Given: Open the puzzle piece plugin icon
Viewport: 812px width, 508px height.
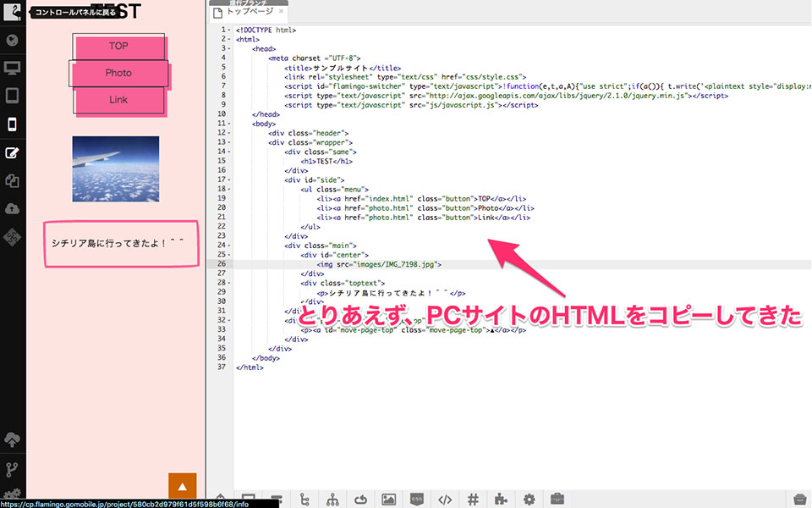Looking at the screenshot, I should coord(501,500).
